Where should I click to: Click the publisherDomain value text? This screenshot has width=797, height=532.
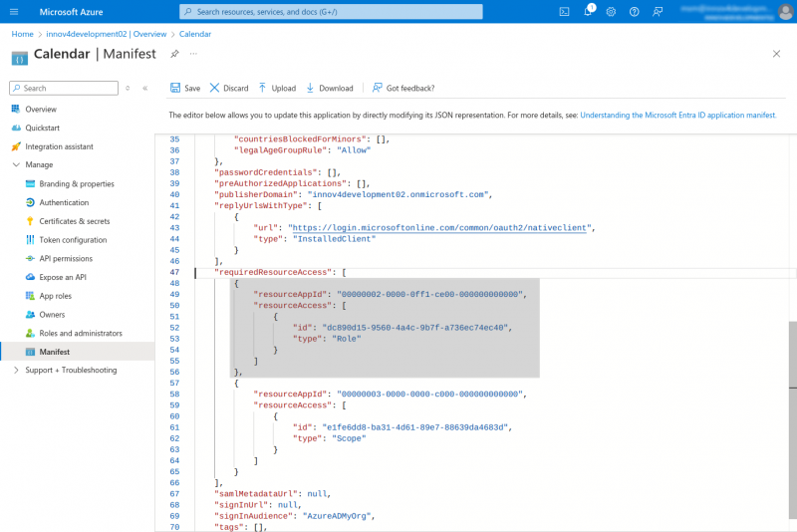398,194
